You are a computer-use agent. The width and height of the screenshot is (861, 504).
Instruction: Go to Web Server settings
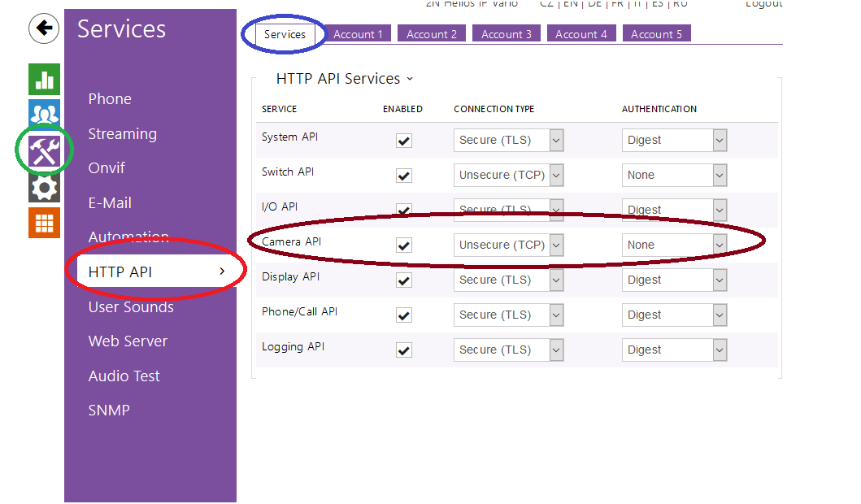tap(128, 341)
